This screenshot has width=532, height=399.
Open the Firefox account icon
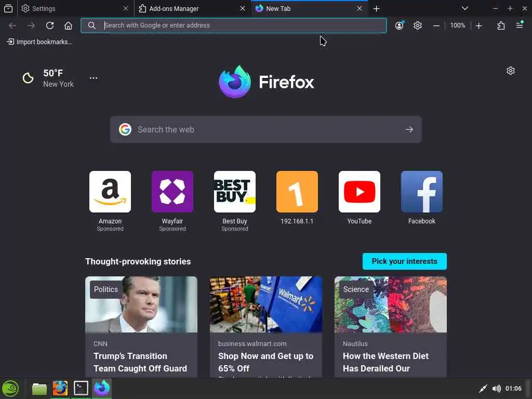coord(400,25)
